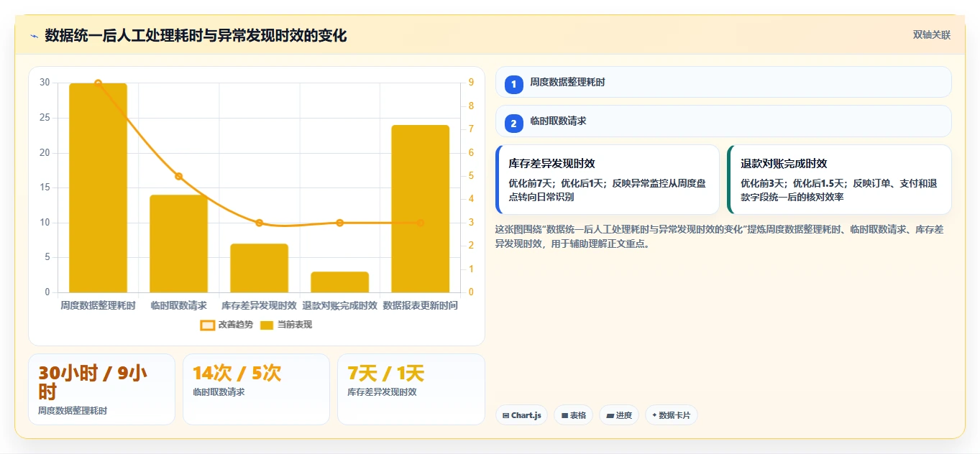Click the 7天 / 1天 stat card
The height and width of the screenshot is (454, 980).
pos(411,389)
